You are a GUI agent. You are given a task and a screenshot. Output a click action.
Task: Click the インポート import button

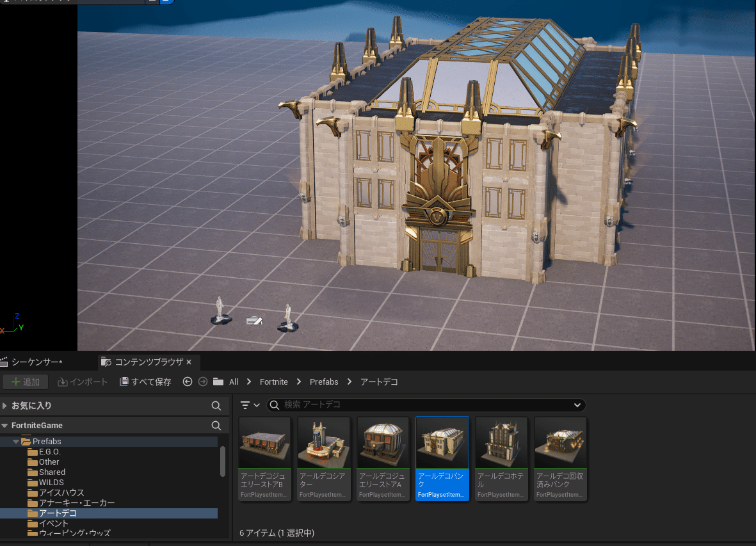83,381
